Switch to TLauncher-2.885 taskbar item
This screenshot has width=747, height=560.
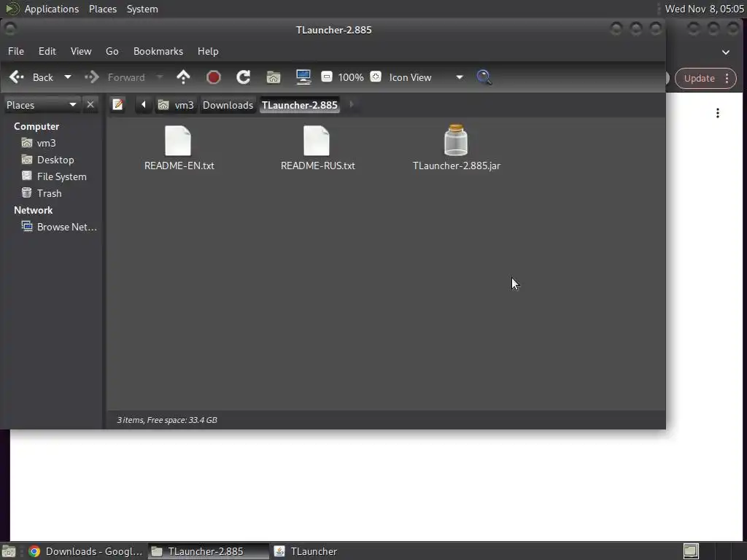pyautogui.click(x=208, y=551)
